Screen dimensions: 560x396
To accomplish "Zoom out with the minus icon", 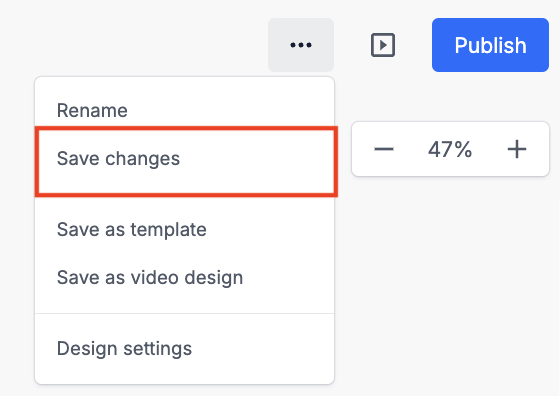I will pyautogui.click(x=384, y=149).
